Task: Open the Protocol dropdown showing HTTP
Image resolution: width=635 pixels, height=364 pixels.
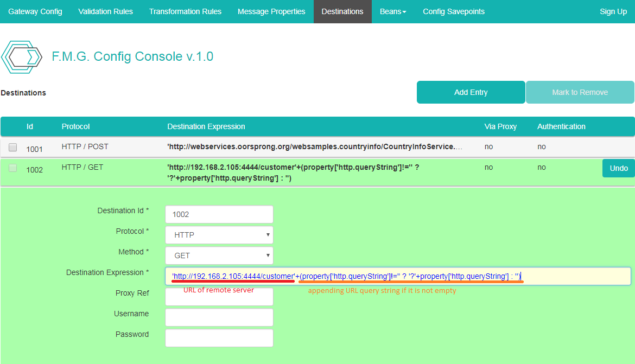Action: pyautogui.click(x=219, y=235)
